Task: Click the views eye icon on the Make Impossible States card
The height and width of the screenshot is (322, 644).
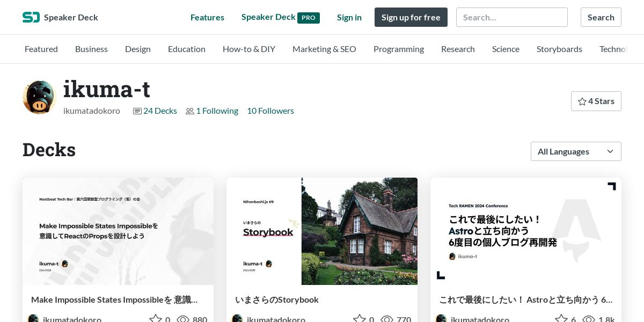Action: point(183,319)
